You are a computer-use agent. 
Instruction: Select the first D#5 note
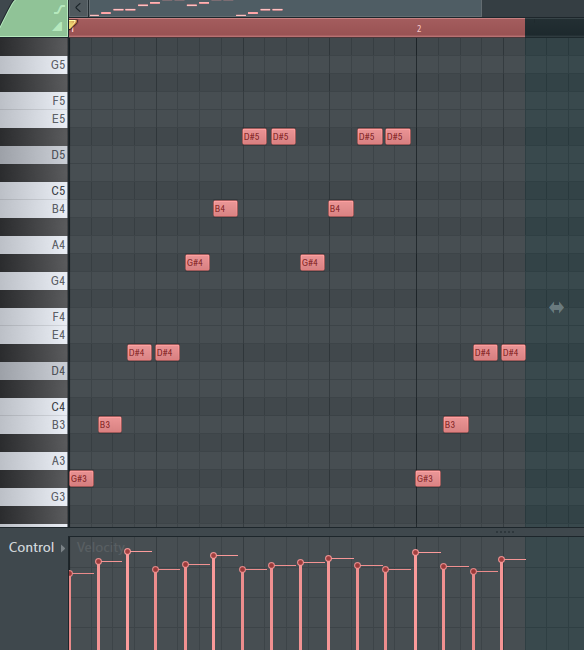[x=254, y=136]
